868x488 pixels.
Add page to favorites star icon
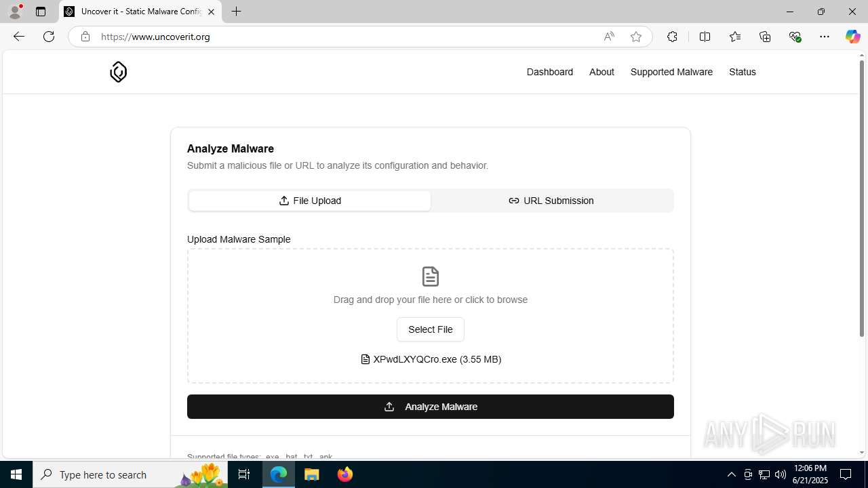[x=636, y=37]
